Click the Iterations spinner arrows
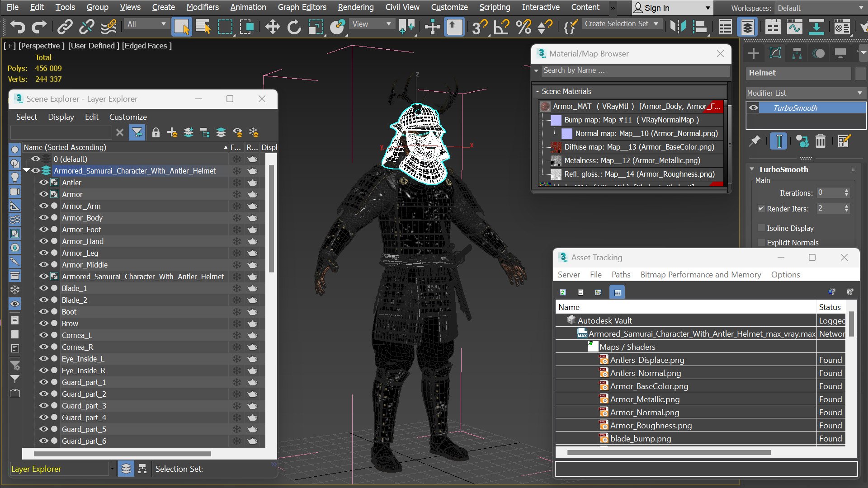Viewport: 868px width, 488px height. [847, 193]
